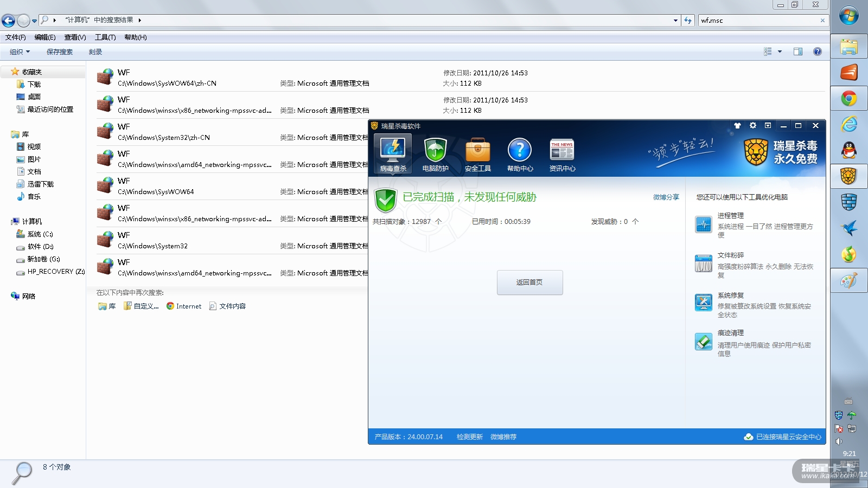
Task: Select 桌面 in the navigation pane
Action: click(29, 97)
